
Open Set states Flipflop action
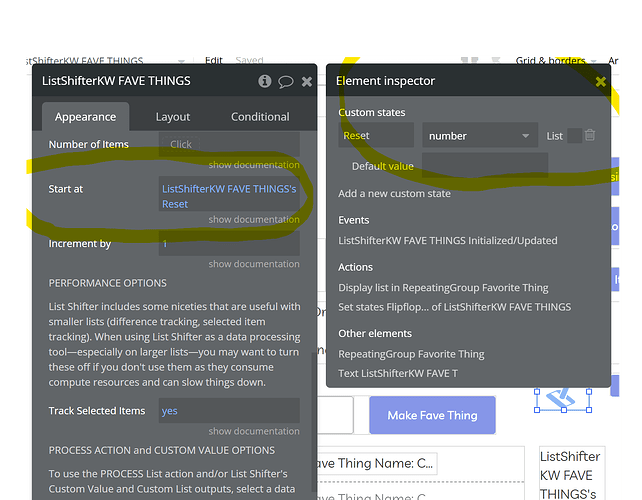454,307
